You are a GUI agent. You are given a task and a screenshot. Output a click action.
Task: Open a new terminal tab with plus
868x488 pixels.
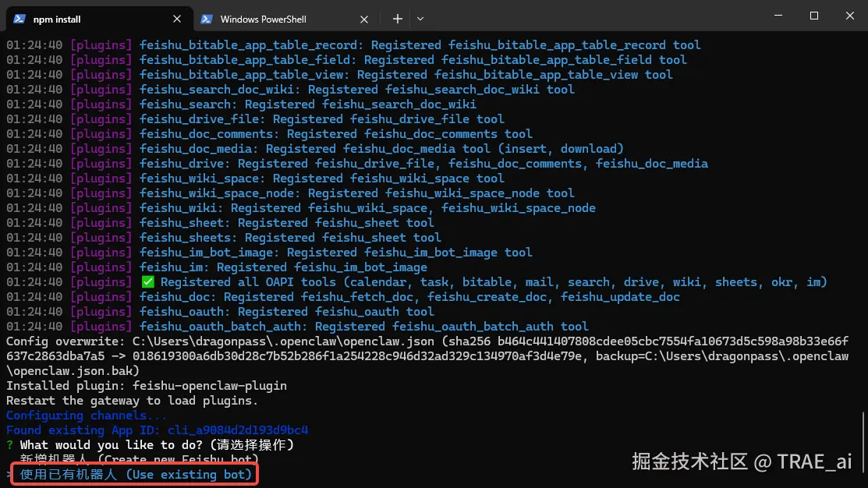(398, 19)
